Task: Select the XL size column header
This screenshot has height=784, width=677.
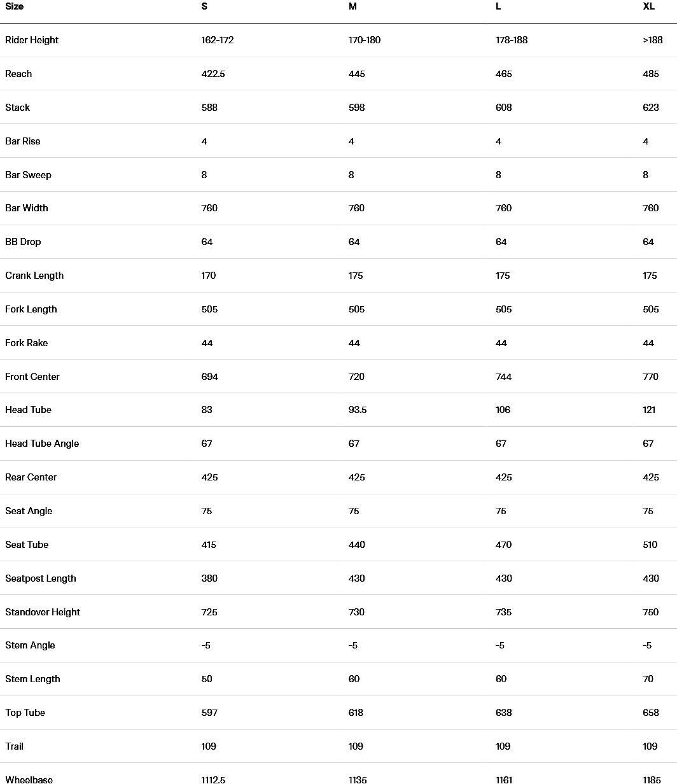Action: [648, 6]
